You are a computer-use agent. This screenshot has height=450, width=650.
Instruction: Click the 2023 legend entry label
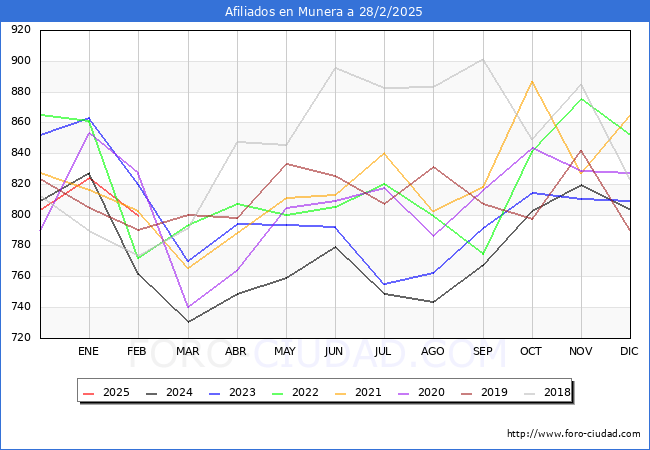pos(242,392)
